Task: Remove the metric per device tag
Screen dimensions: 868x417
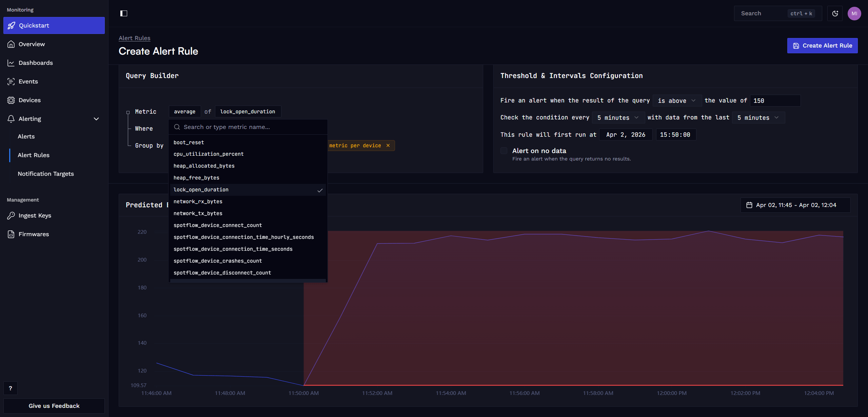Action: coord(388,146)
